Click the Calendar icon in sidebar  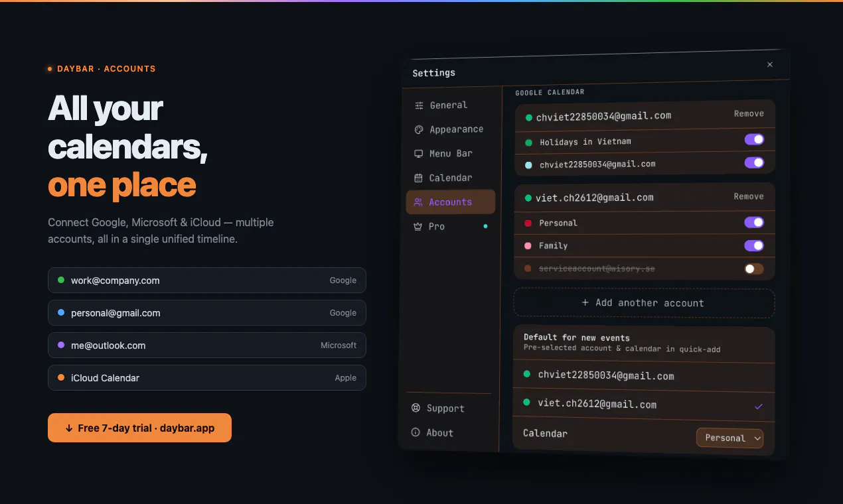tap(419, 178)
